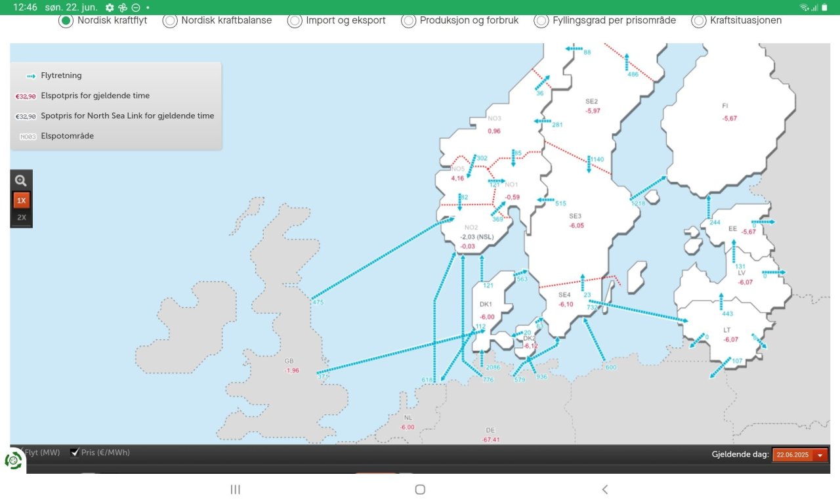This screenshot has height=504, width=840.
Task: Click the NO3 area label
Action: [494, 118]
